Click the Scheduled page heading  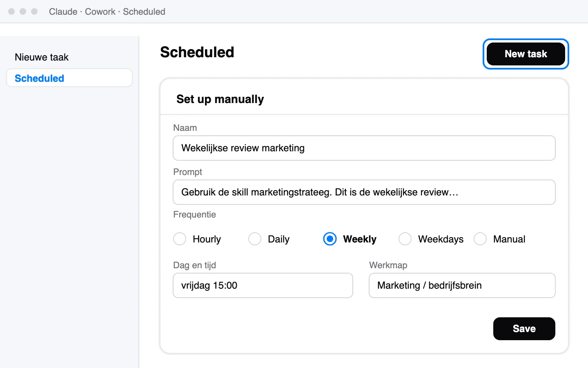pyautogui.click(x=197, y=52)
